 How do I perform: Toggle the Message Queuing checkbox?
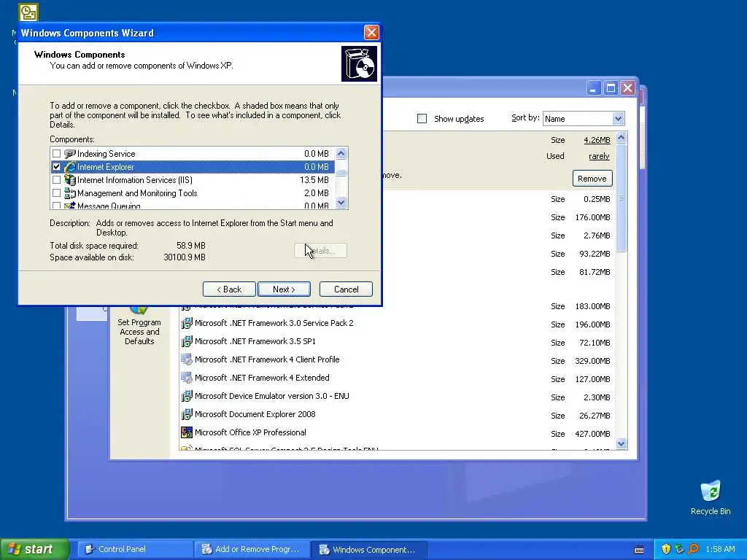[x=56, y=206]
